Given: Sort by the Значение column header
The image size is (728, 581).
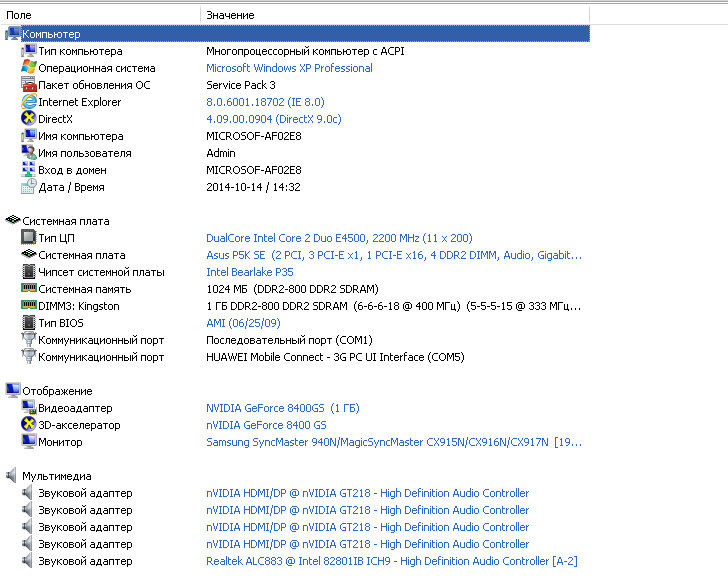Looking at the screenshot, I should (230, 15).
